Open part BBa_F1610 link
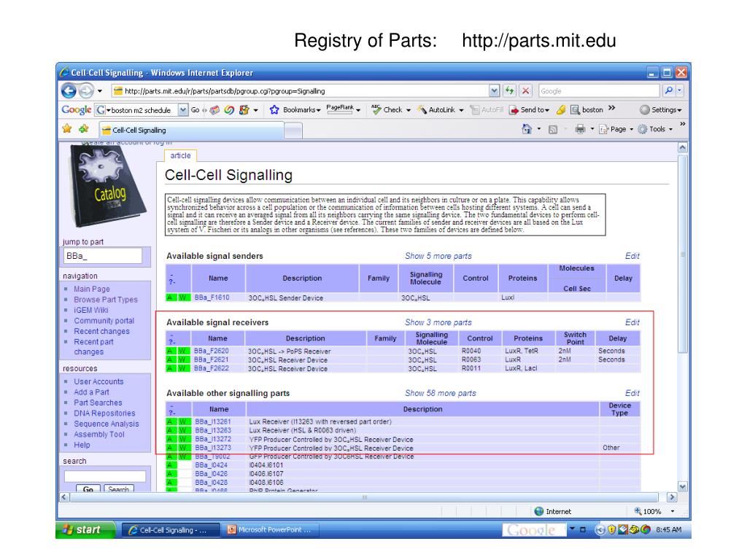Image resolution: width=747 pixels, height=560 pixels. [x=212, y=297]
